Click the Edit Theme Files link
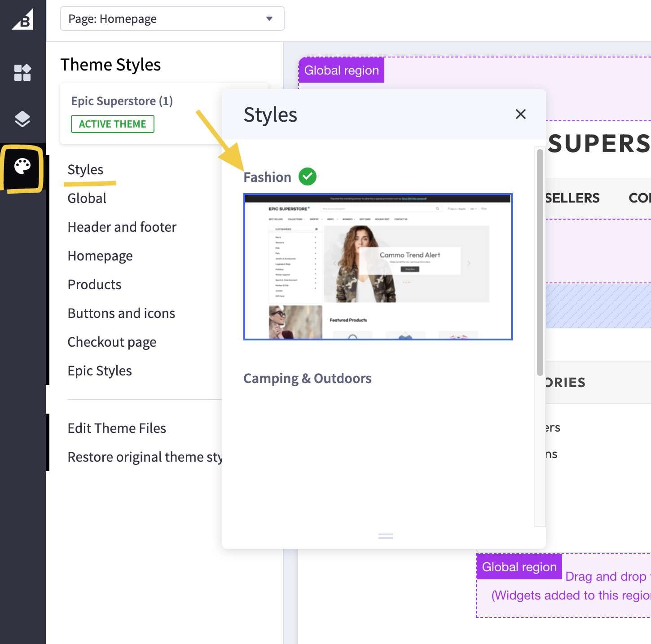 coord(117,428)
